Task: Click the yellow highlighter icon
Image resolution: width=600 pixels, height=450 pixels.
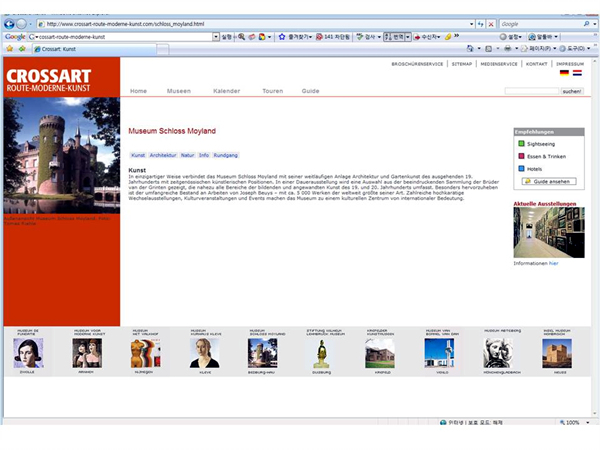Action: 447,37
